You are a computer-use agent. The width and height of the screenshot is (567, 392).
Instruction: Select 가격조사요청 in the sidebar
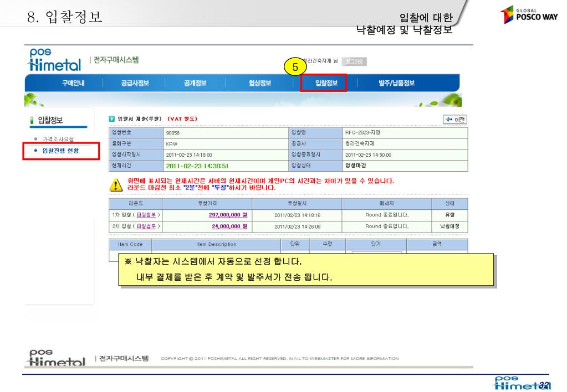[58, 139]
